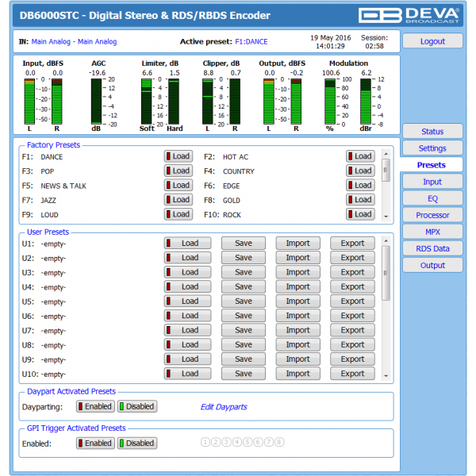
Task: Set Dayparting to Disabled
Action: (137, 406)
